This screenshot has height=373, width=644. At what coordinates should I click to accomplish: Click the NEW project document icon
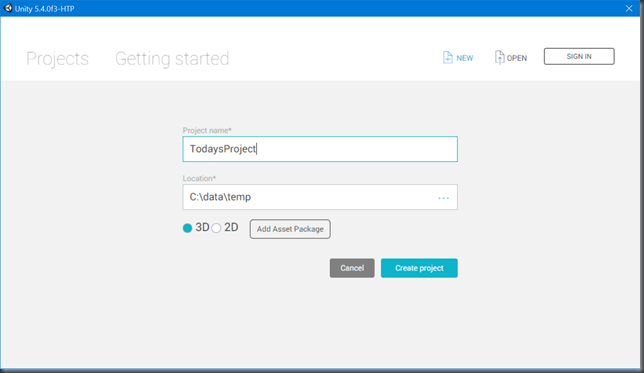(x=448, y=58)
